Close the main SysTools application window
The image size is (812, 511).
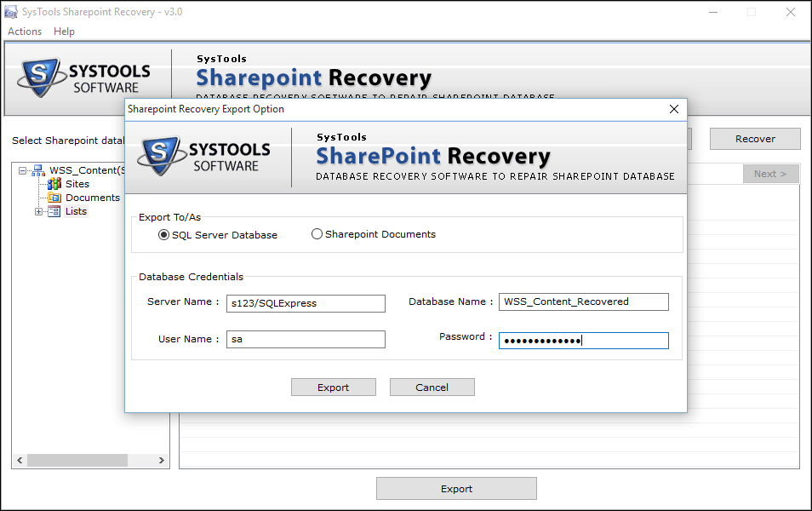tap(790, 12)
